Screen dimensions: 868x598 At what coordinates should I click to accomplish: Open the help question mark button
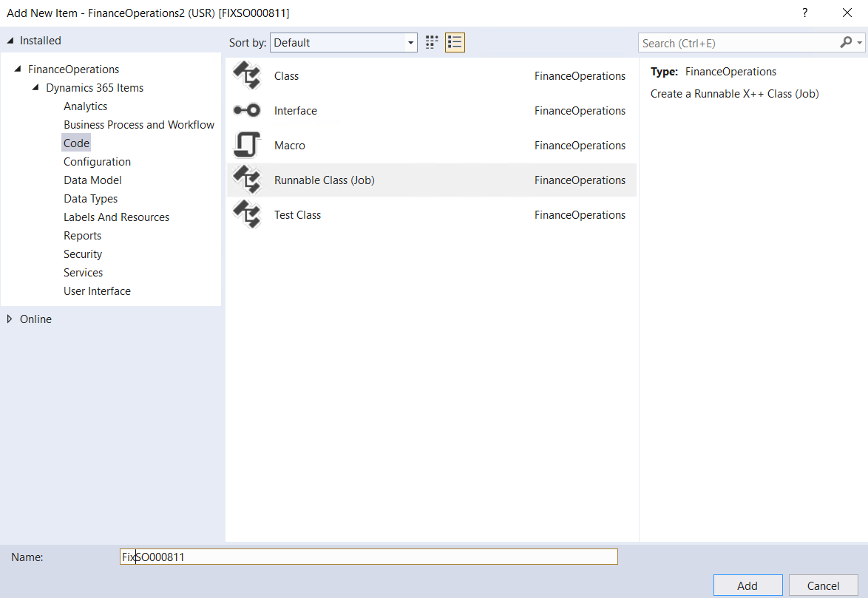point(805,13)
